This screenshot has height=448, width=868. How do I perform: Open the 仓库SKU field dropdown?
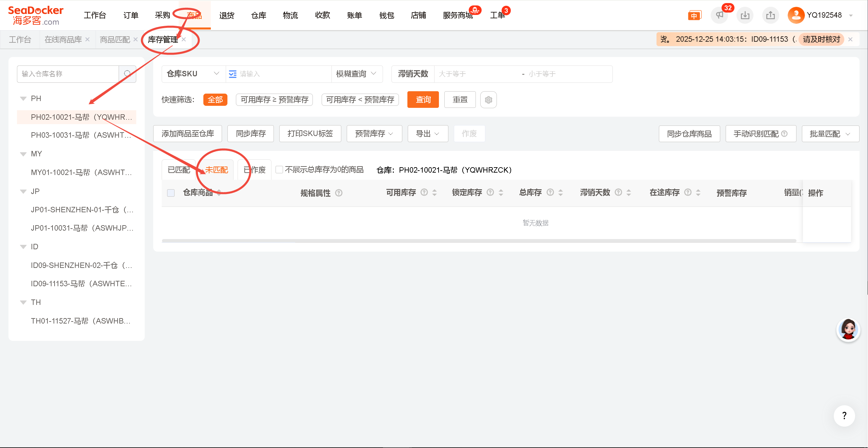coord(193,74)
